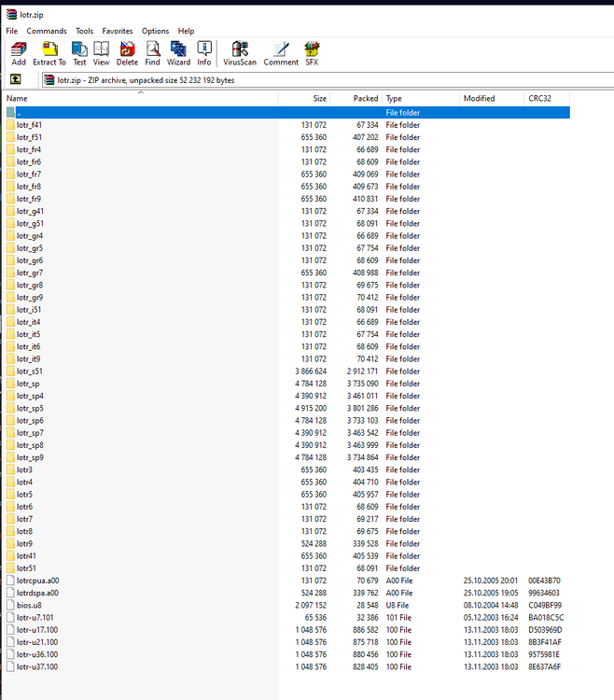Open the Options menu
Image resolution: width=614 pixels, height=700 pixels.
pyautogui.click(x=155, y=31)
